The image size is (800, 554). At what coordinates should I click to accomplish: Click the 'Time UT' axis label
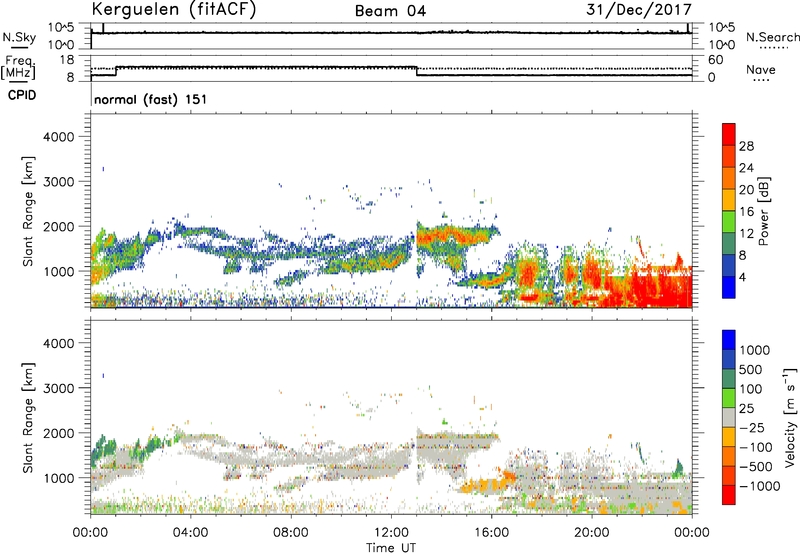pos(391,548)
